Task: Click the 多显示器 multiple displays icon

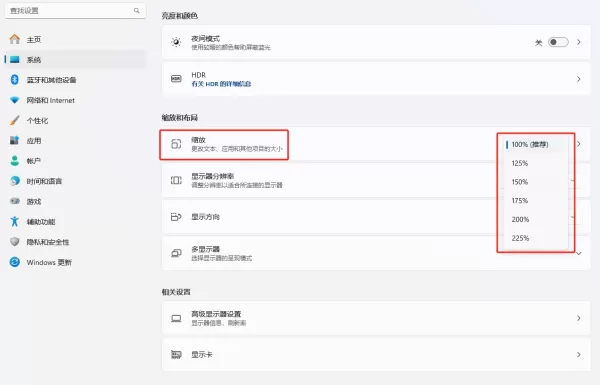Action: pos(176,253)
